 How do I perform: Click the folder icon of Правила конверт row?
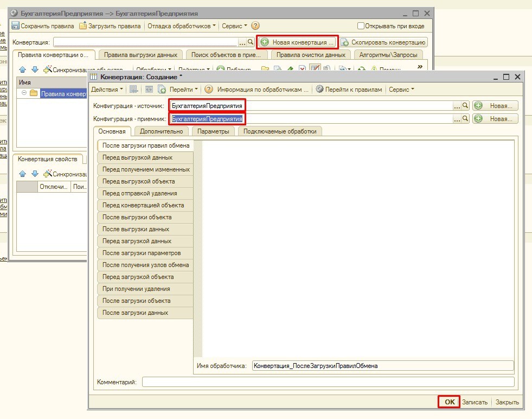pos(34,93)
